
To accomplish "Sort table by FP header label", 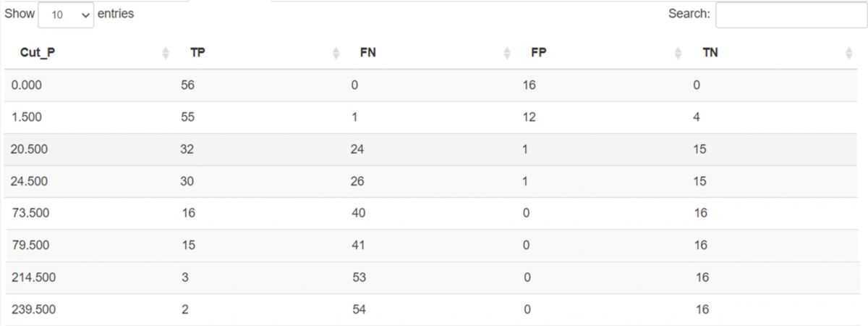I will click(539, 53).
